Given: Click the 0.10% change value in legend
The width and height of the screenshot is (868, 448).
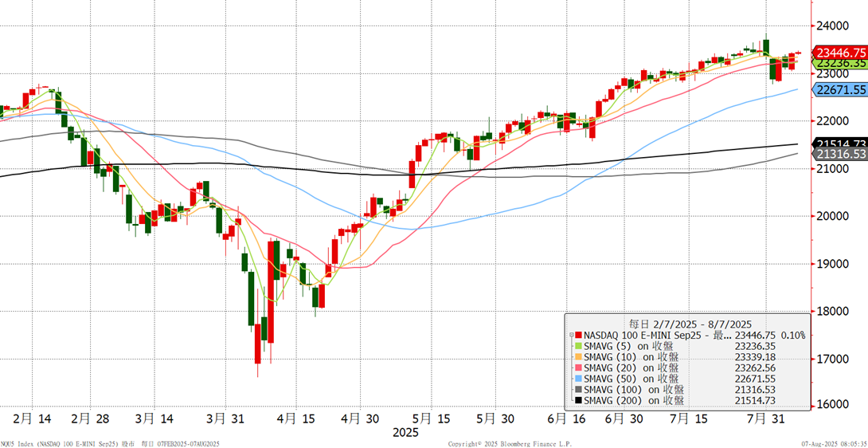Looking at the screenshot, I should [x=792, y=335].
